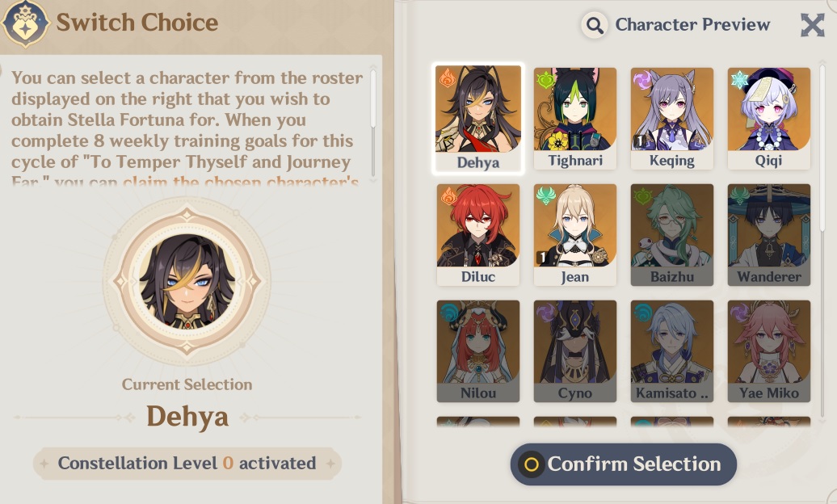
Task: Click the Switch Choice emblem icon
Action: (24, 23)
